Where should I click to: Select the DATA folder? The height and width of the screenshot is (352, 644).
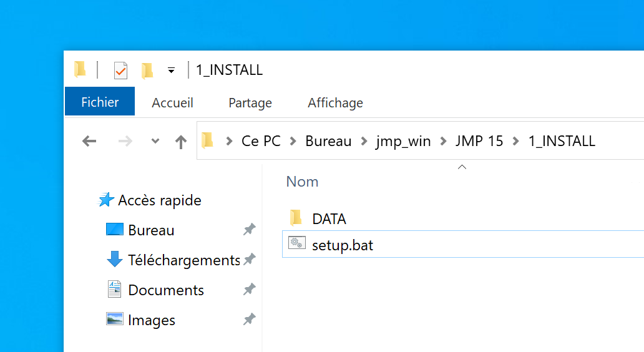pyautogui.click(x=329, y=219)
